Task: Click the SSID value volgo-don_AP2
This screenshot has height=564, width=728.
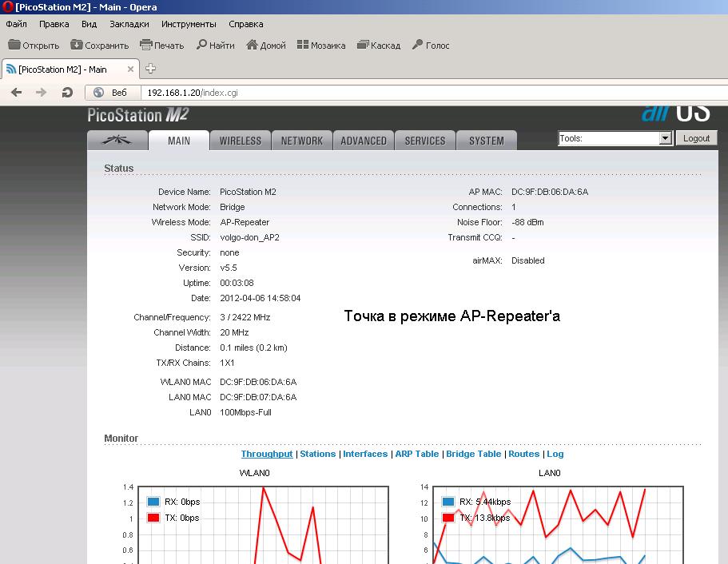Action: [x=249, y=237]
